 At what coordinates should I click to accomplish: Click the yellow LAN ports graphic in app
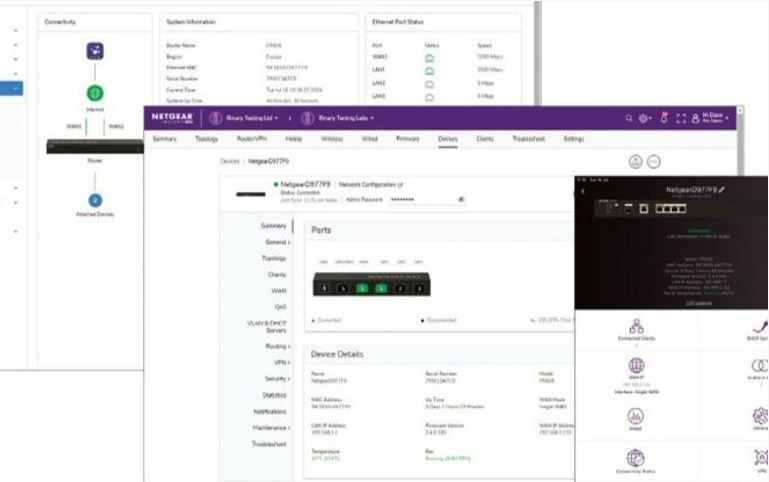pyautogui.click(x=670, y=209)
